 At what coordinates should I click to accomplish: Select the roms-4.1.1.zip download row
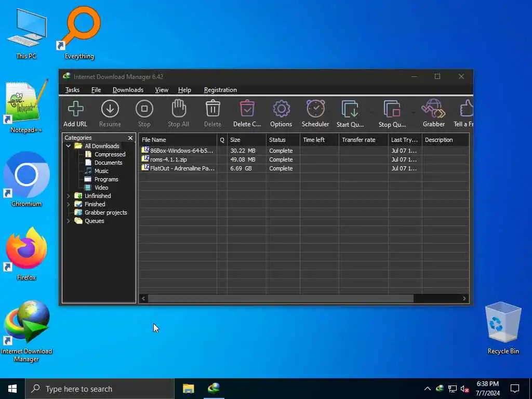click(x=303, y=159)
